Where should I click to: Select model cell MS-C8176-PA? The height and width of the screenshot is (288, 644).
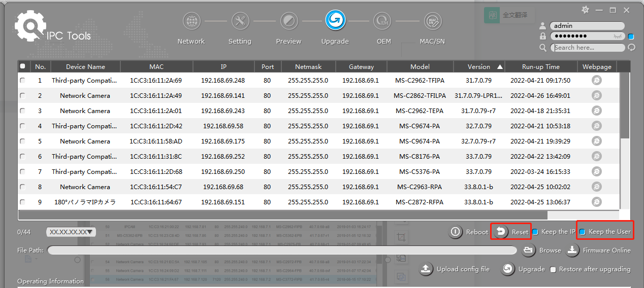click(x=420, y=156)
